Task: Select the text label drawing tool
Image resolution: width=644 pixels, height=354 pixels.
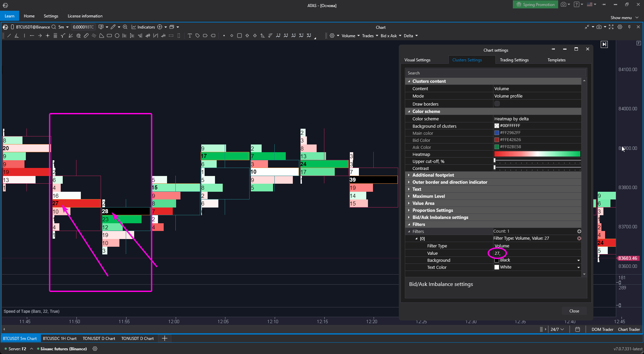Action: tap(190, 36)
